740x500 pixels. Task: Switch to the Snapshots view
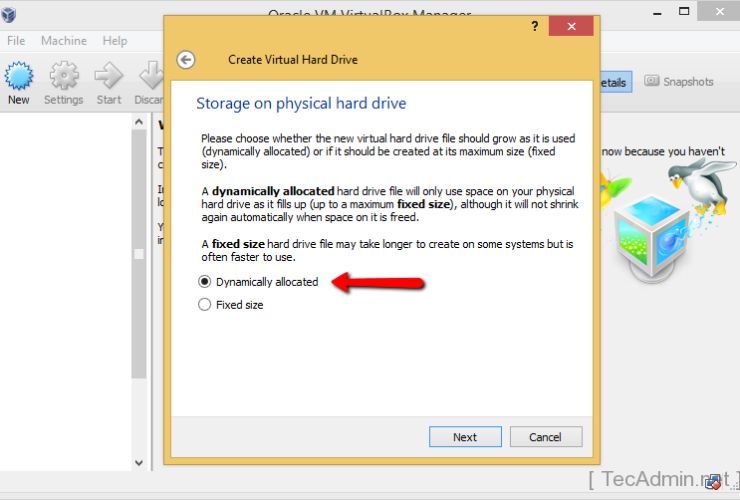(679, 82)
